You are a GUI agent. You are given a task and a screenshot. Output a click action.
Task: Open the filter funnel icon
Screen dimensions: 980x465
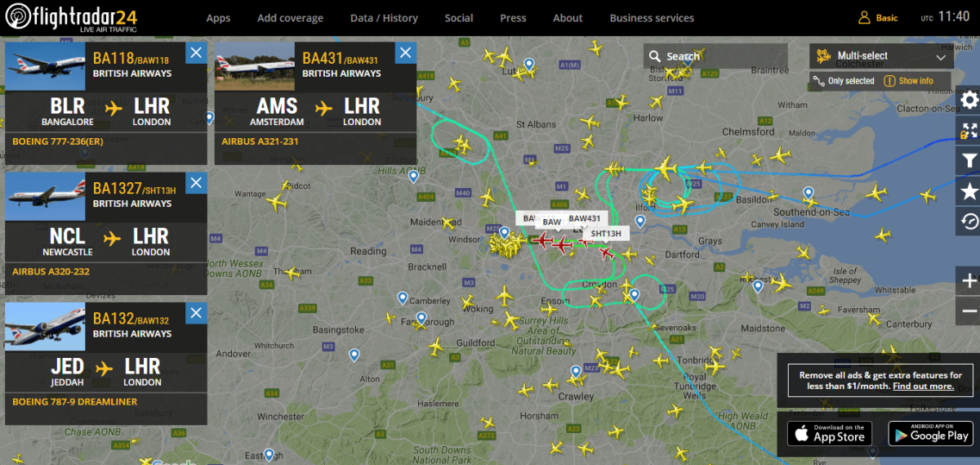[969, 161]
